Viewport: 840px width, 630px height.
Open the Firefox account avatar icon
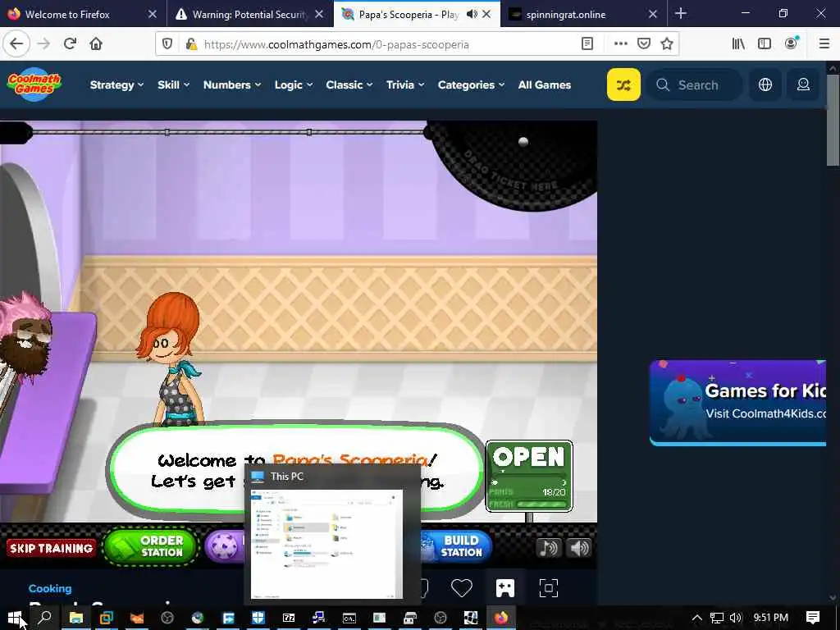(x=792, y=44)
